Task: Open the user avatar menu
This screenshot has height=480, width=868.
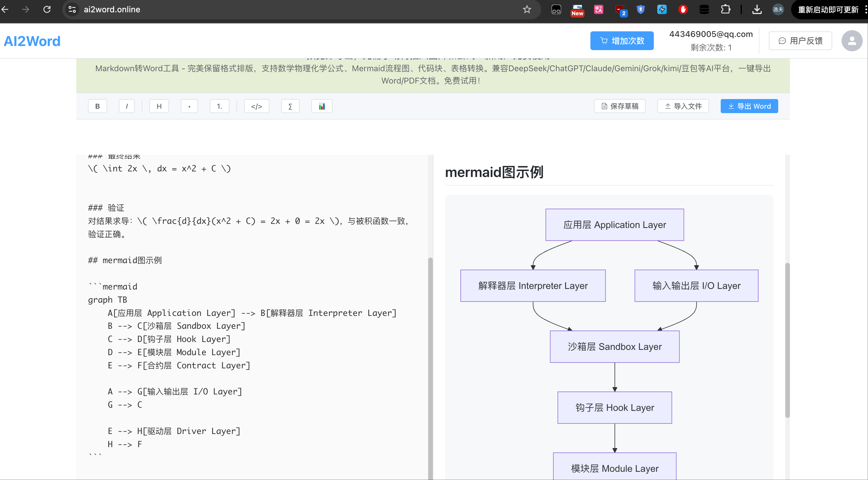Action: (852, 41)
